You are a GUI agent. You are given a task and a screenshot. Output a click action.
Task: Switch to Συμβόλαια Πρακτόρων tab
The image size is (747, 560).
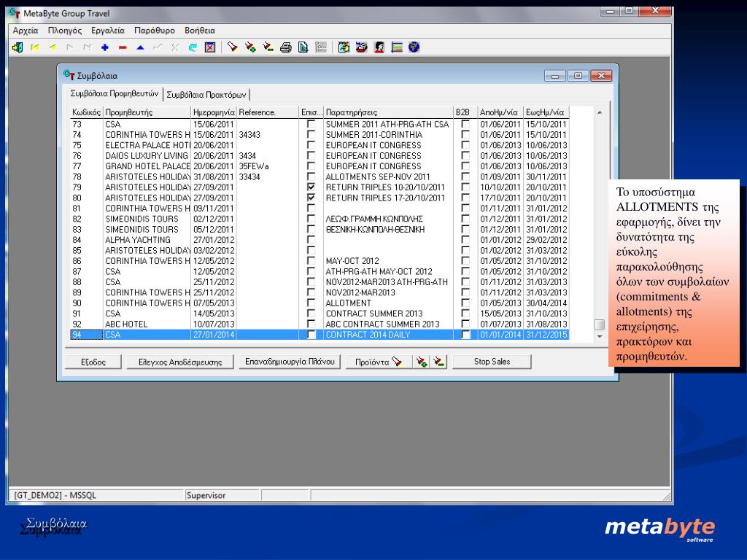(x=206, y=95)
